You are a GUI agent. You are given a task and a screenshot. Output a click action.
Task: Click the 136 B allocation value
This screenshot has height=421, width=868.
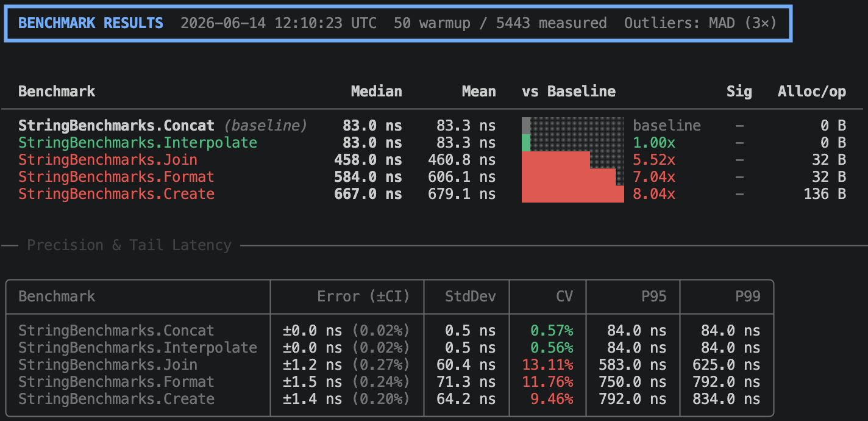click(825, 194)
